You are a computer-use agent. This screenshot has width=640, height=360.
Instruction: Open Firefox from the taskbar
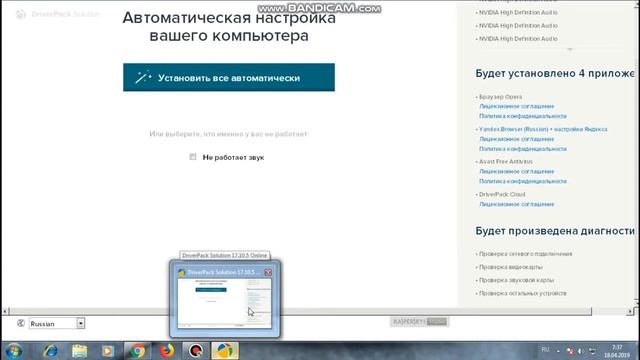(167, 351)
